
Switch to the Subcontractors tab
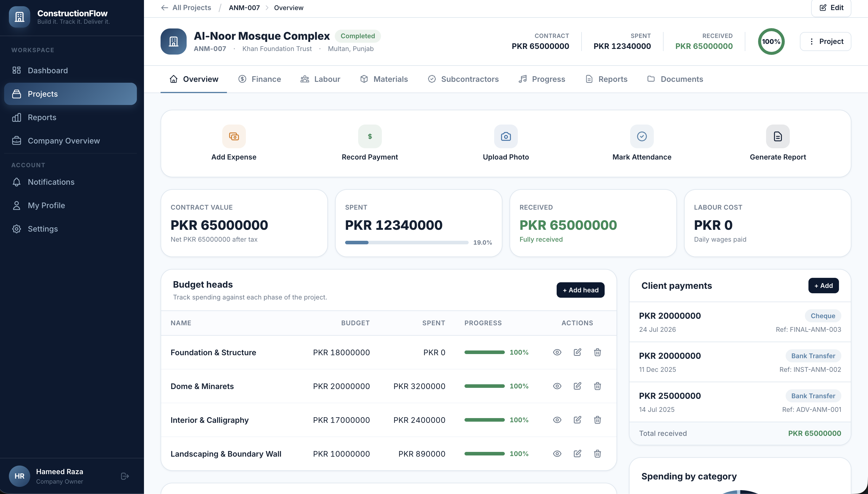463,79
